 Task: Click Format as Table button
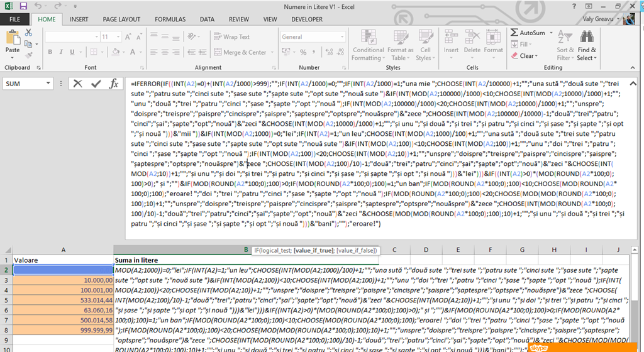(x=401, y=44)
